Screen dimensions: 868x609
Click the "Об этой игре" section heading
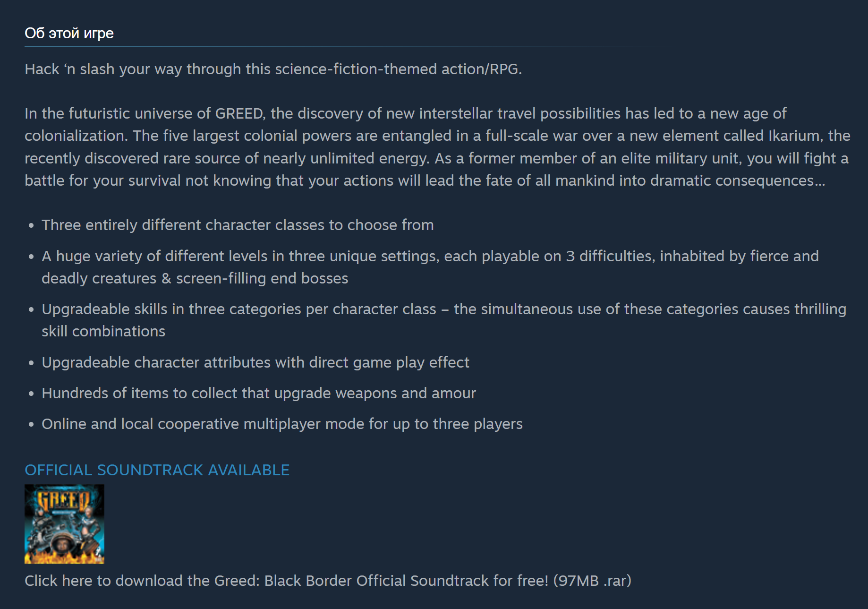coord(69,34)
